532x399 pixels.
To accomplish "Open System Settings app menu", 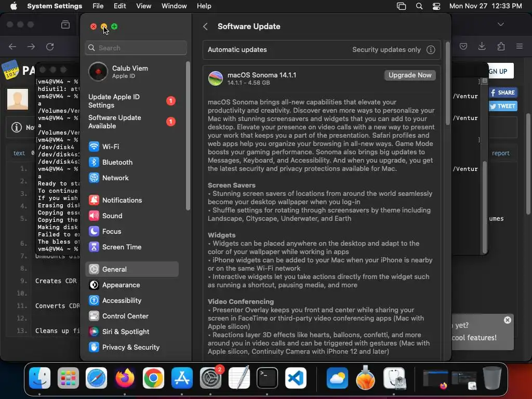I will (55, 6).
